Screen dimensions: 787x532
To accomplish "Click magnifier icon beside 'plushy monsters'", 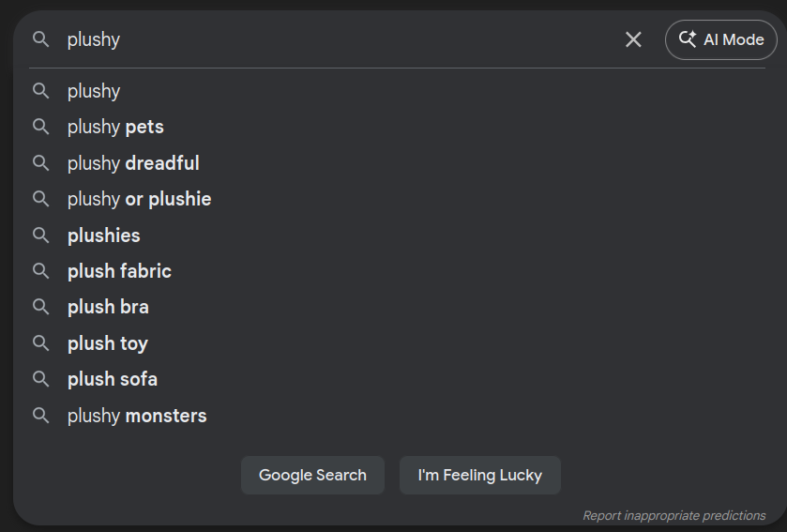I will pos(40,416).
